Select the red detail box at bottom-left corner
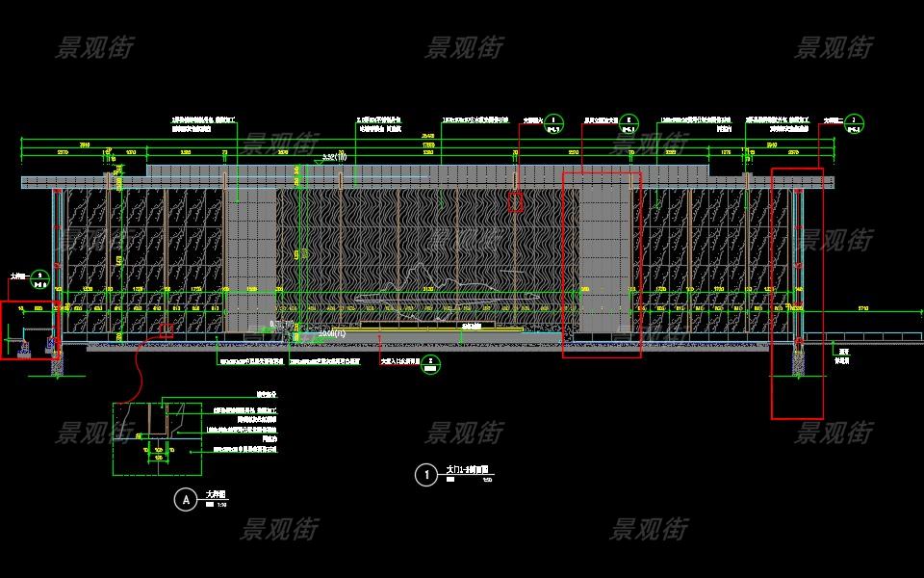The width and height of the screenshot is (924, 578). click(29, 329)
